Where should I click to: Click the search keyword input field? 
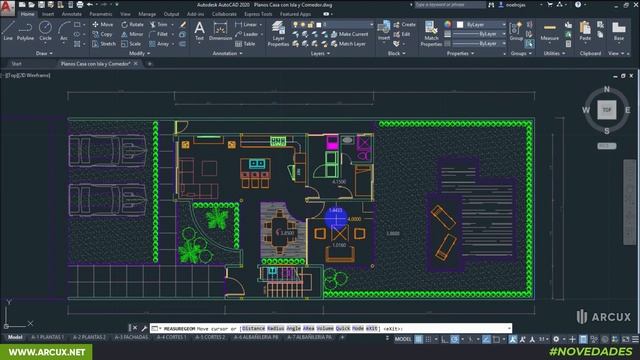coord(450,4)
